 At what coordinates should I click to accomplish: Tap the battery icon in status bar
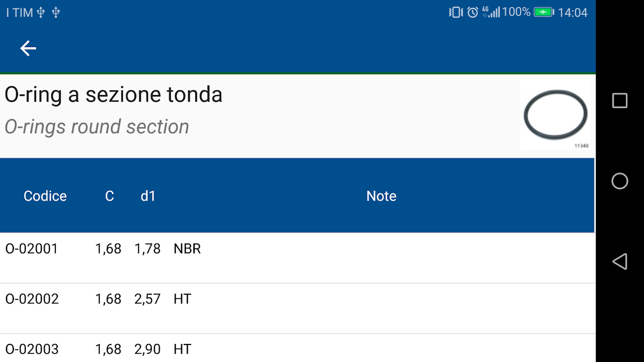544,12
